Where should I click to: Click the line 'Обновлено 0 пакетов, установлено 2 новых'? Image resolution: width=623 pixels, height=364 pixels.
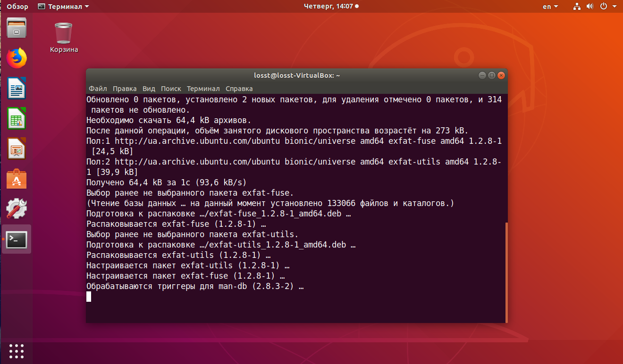294,105
